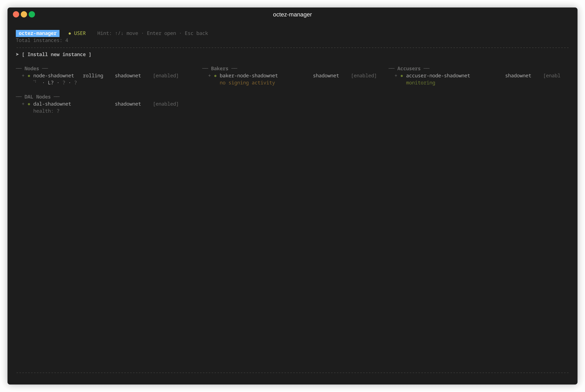
Task: Select the Bakers section header
Action: pos(219,69)
